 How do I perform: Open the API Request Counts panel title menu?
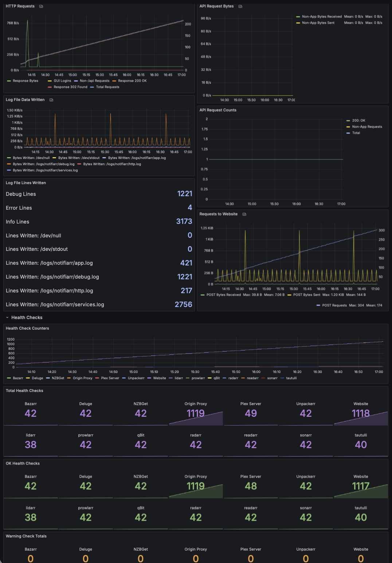click(218, 110)
